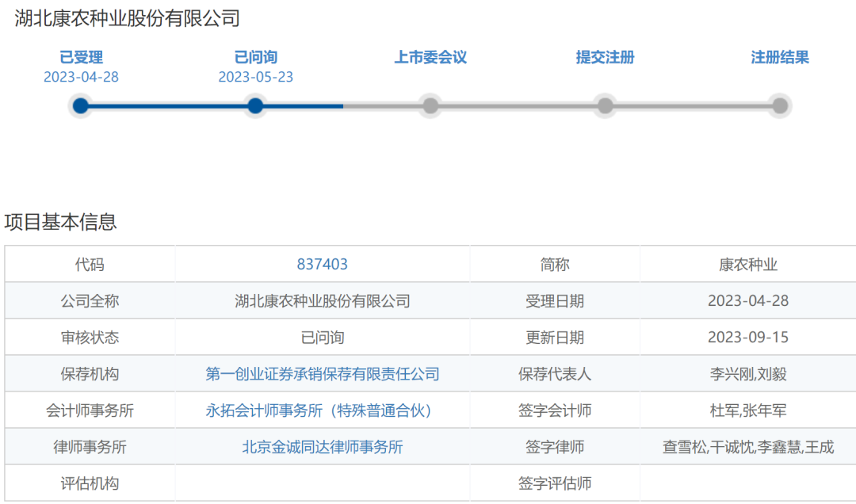856x504 pixels.
Task: Click the 已受理 stage label
Action: pos(81,57)
